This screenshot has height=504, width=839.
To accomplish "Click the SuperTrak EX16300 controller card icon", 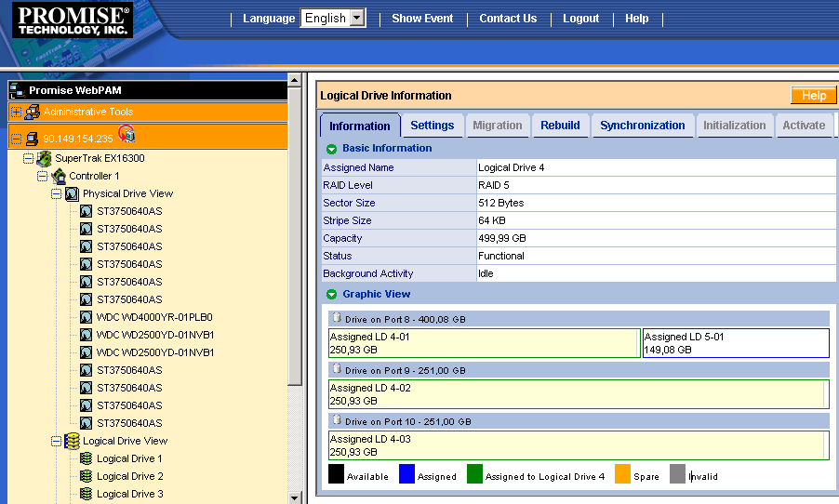I will click(x=44, y=159).
